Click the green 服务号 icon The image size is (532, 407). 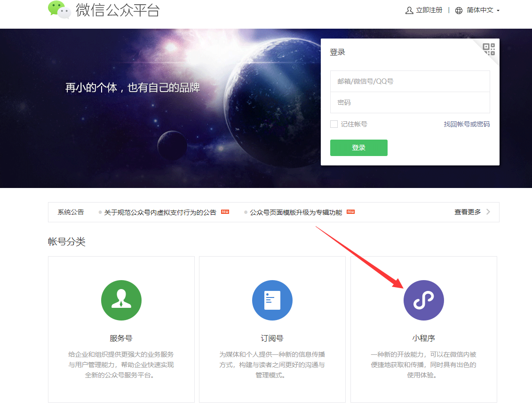(121, 300)
